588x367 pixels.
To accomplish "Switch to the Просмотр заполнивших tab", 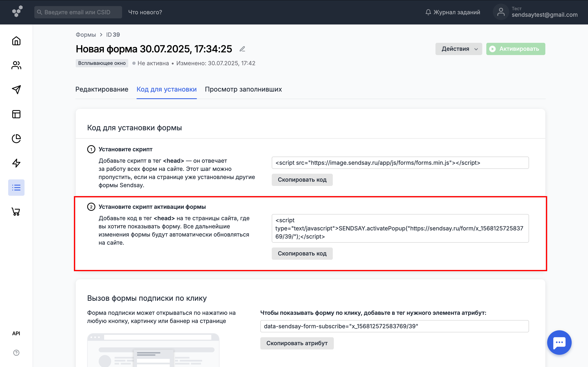I will tap(243, 89).
